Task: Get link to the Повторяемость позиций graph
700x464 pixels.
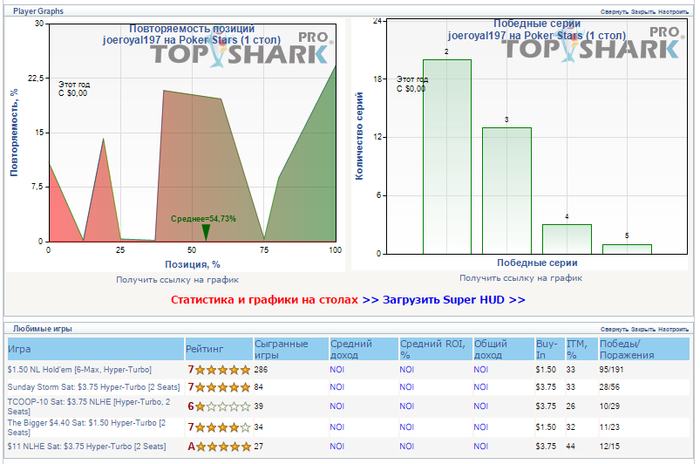Action: [177, 280]
